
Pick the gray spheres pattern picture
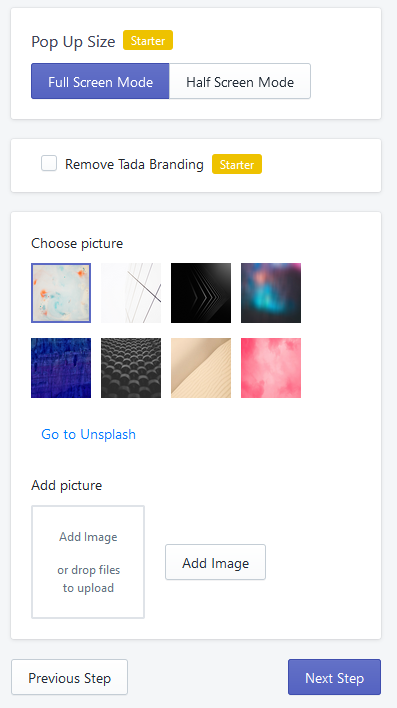point(131,368)
